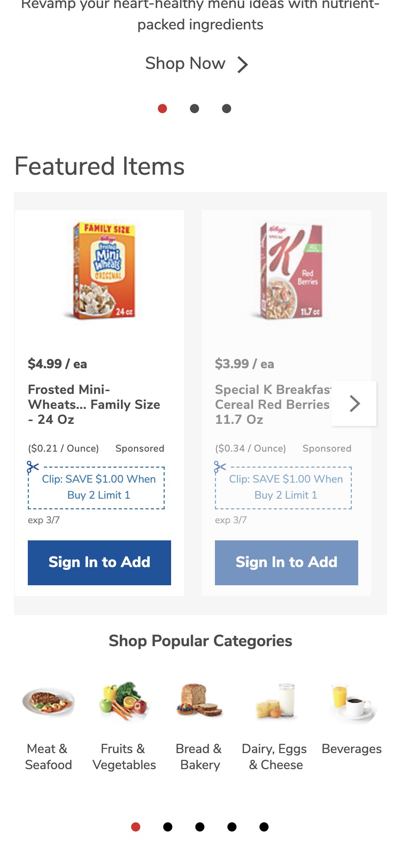
Task: Select the first red banner carousel dot
Action: coord(163,108)
